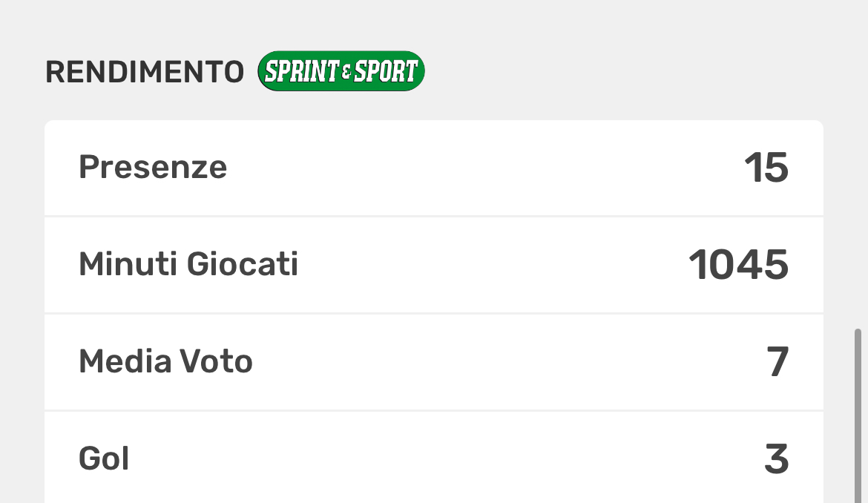Click the divider between Media Voto and Gol
Viewport: 868px width, 503px height.
coord(434,410)
